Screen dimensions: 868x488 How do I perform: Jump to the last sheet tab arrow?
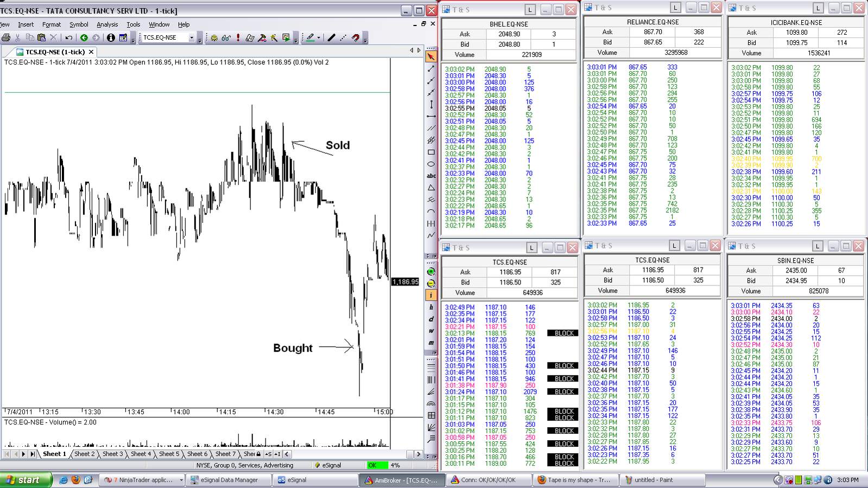click(33, 454)
